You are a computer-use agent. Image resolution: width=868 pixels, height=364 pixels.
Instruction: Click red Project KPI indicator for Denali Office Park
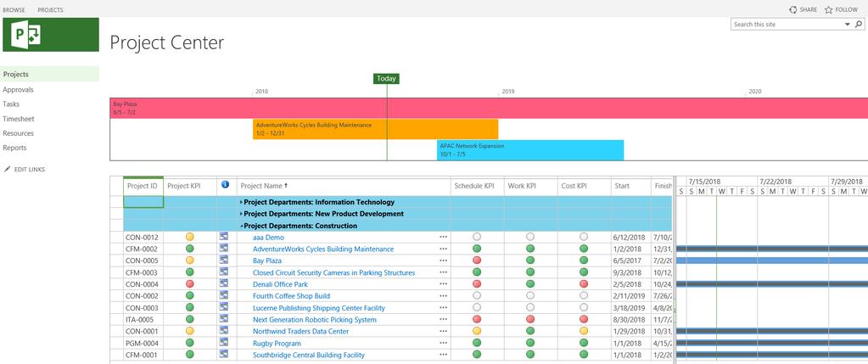click(x=190, y=283)
